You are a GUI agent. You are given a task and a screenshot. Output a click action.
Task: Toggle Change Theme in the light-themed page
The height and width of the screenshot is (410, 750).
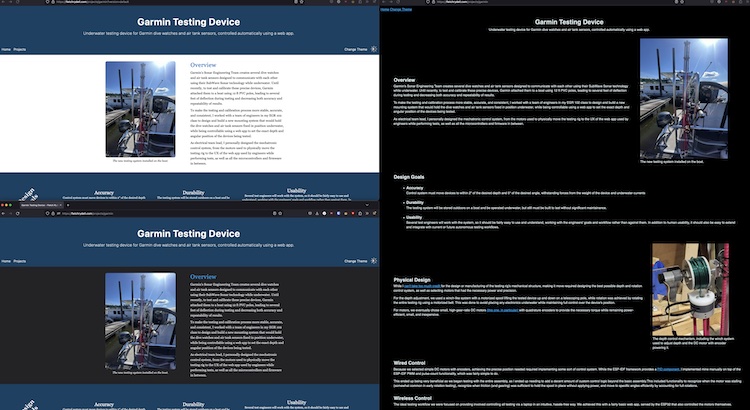click(x=355, y=49)
